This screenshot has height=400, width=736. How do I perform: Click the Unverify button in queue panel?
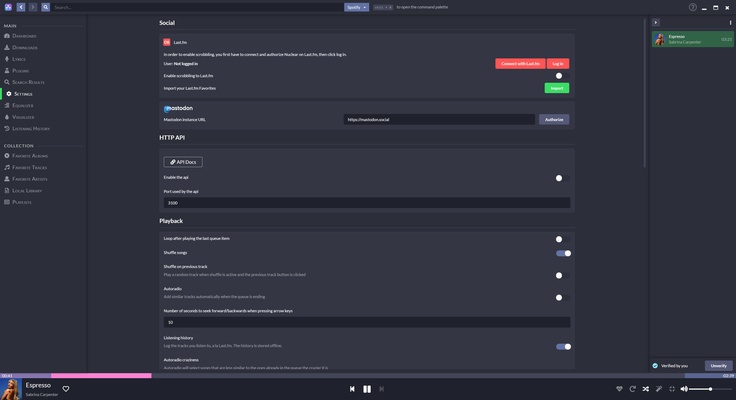pos(719,366)
